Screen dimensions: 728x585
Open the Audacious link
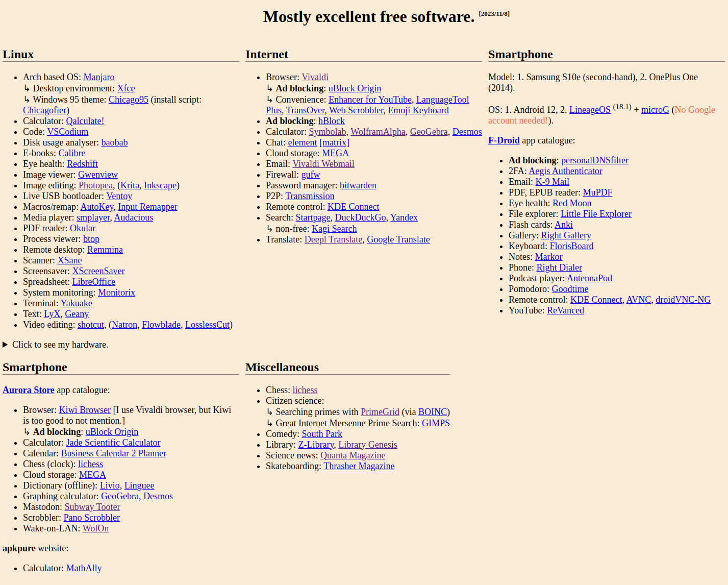[134, 217]
